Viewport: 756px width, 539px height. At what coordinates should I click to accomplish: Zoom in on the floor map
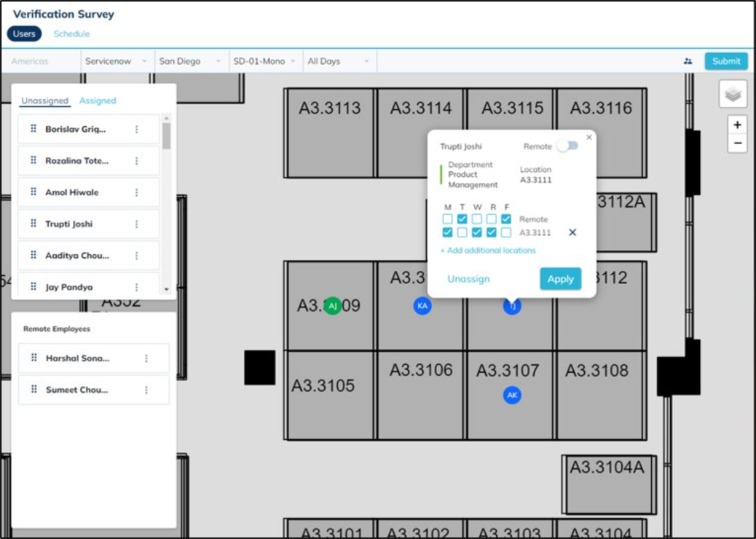(x=737, y=125)
